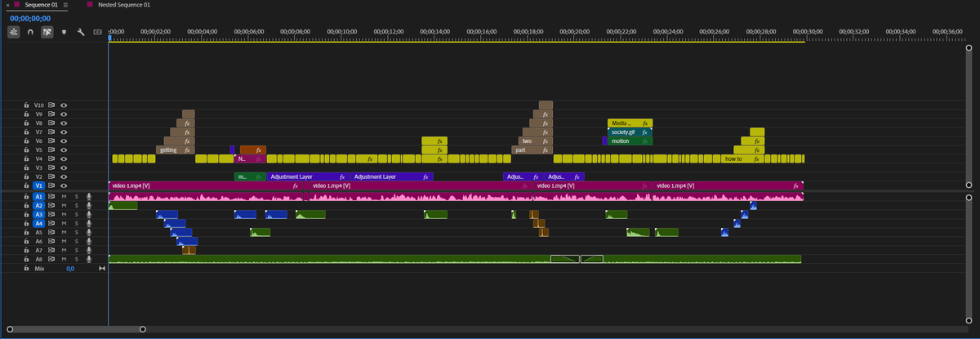980x339 pixels.
Task: Click the blue playhead marker on ruler
Action: [x=109, y=38]
